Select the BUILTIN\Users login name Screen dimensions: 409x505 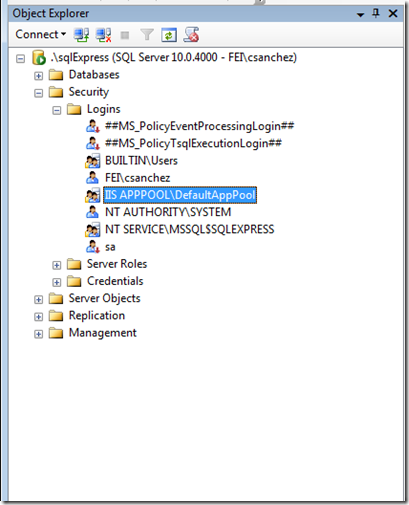click(141, 161)
